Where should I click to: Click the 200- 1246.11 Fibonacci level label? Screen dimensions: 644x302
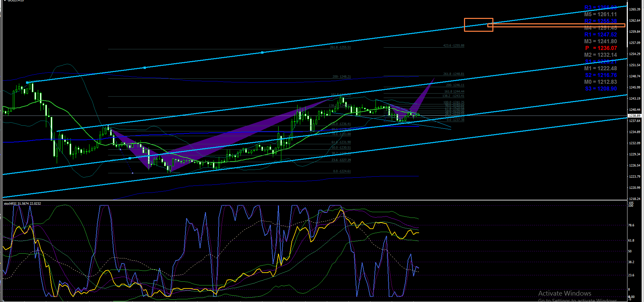pyautogui.click(x=455, y=85)
